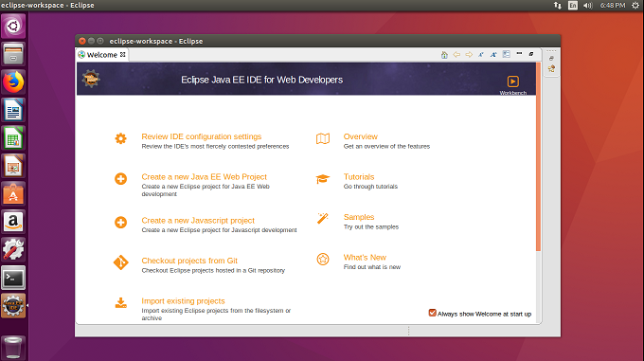Open LibreOffice Calc from the launcher
The width and height of the screenshot is (644, 361).
13,138
